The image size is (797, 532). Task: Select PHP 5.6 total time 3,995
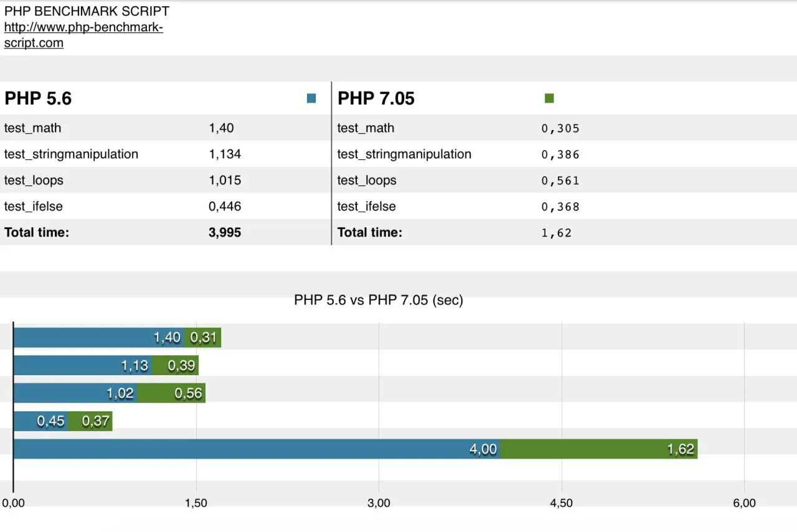[x=225, y=233]
